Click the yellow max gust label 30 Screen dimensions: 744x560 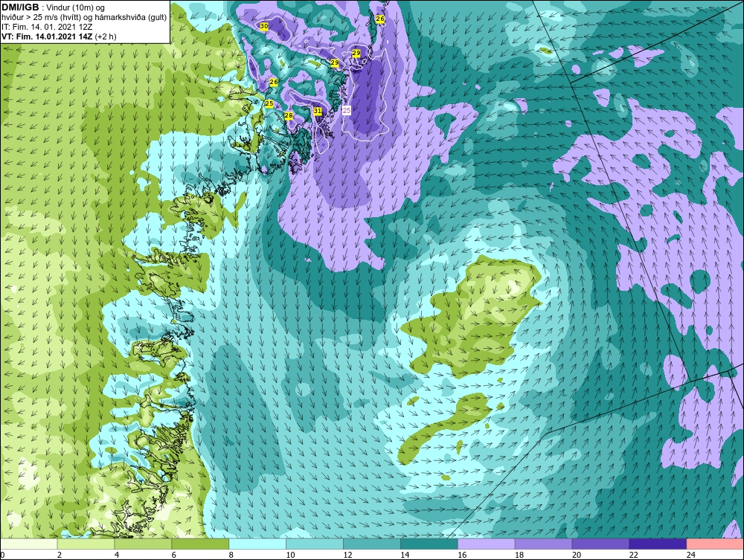tap(264, 26)
